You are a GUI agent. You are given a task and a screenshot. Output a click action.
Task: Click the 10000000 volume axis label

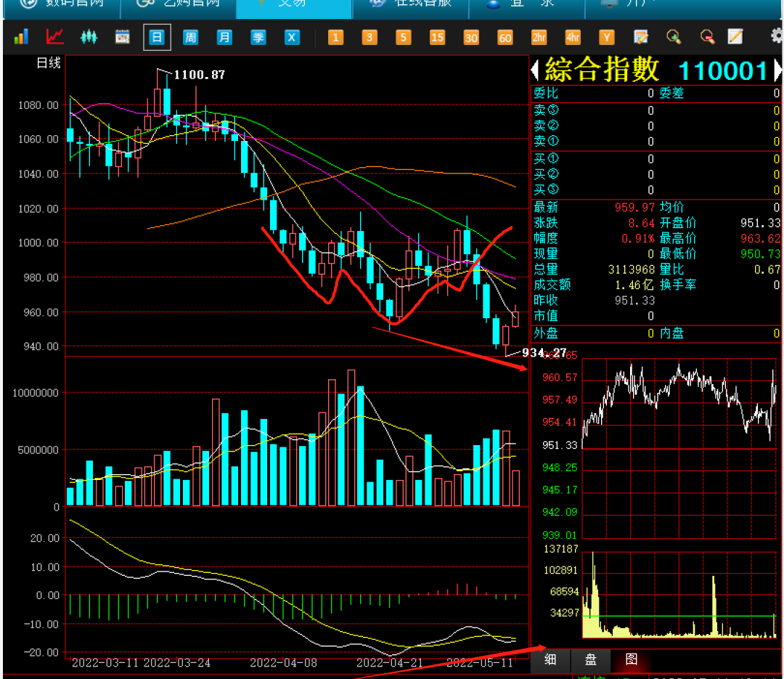[x=36, y=394]
